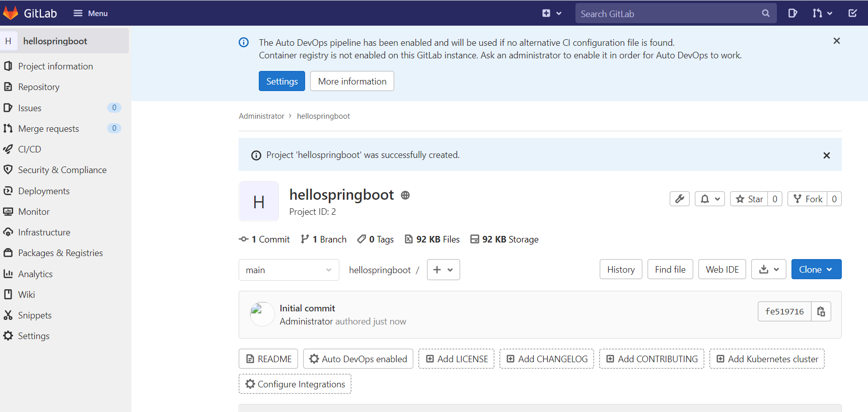The height and width of the screenshot is (412, 868).
Task: Fork the project
Action: coord(808,199)
